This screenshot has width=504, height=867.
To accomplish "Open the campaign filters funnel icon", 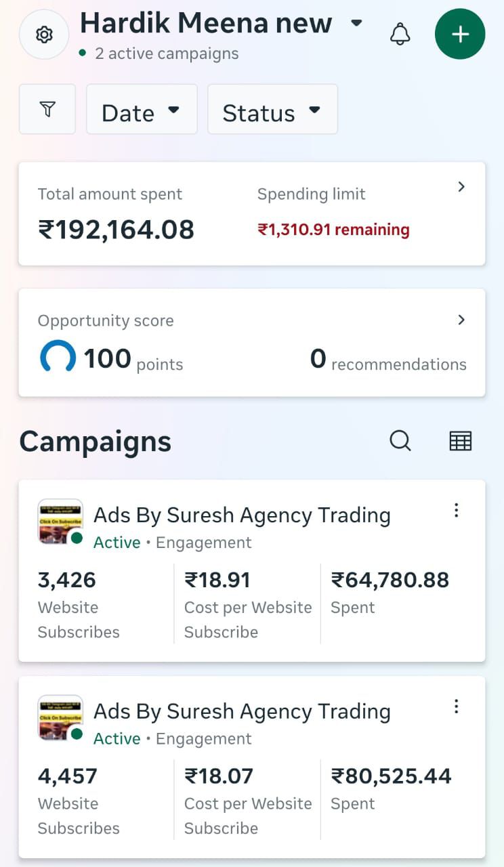I will tap(47, 108).
